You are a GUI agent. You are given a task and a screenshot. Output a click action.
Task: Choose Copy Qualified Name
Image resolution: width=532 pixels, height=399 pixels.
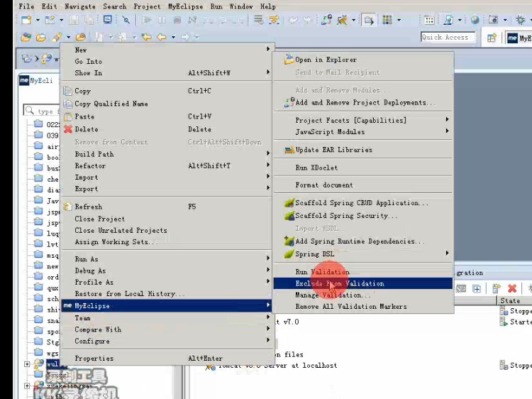(167, 104)
